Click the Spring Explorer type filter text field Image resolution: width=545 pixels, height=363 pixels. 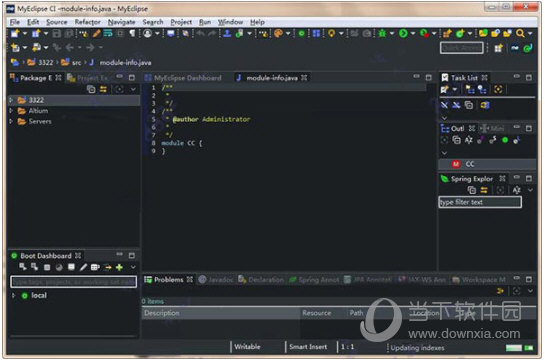480,202
